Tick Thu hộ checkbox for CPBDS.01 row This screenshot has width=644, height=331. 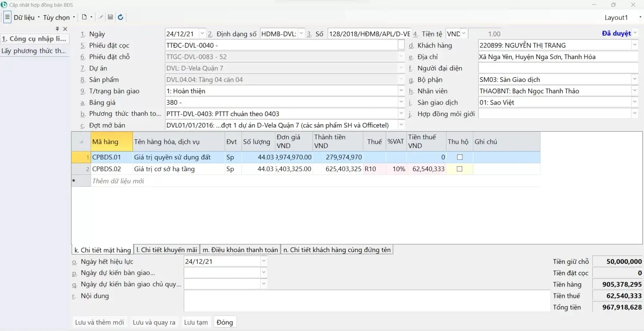(x=460, y=157)
